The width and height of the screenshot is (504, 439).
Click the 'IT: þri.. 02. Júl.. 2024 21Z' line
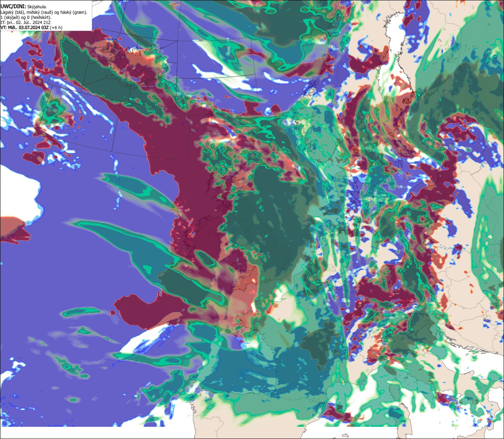26,22
